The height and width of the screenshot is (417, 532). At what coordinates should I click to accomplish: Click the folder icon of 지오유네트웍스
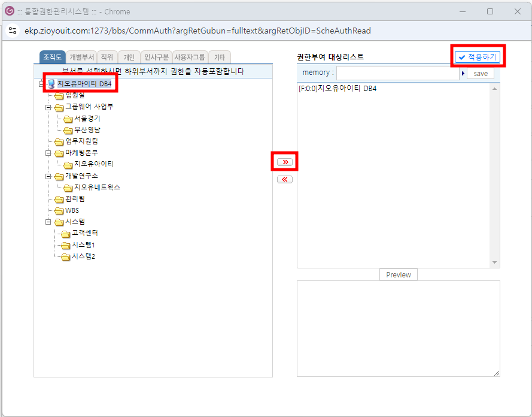coord(68,188)
